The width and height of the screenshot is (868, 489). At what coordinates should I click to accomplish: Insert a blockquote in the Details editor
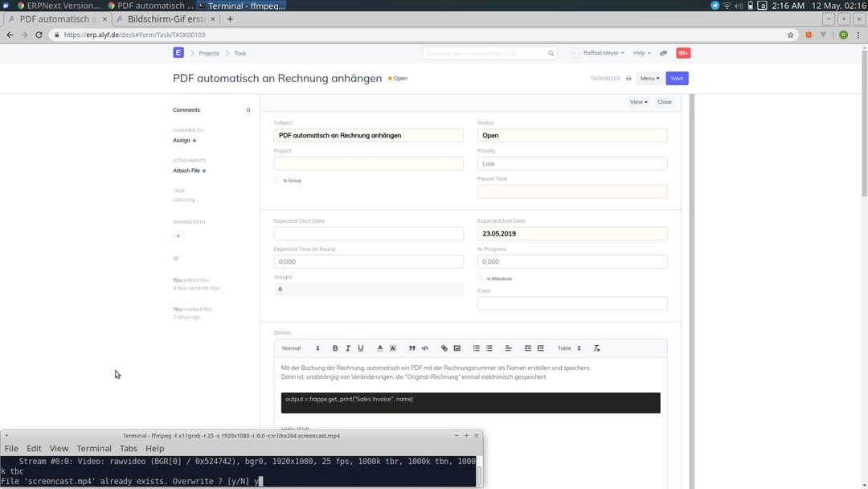[x=411, y=347]
